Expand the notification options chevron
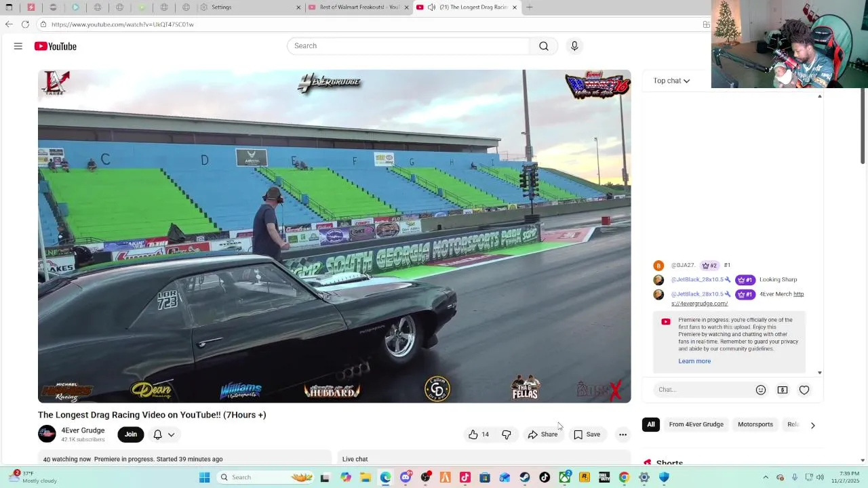 (x=172, y=434)
